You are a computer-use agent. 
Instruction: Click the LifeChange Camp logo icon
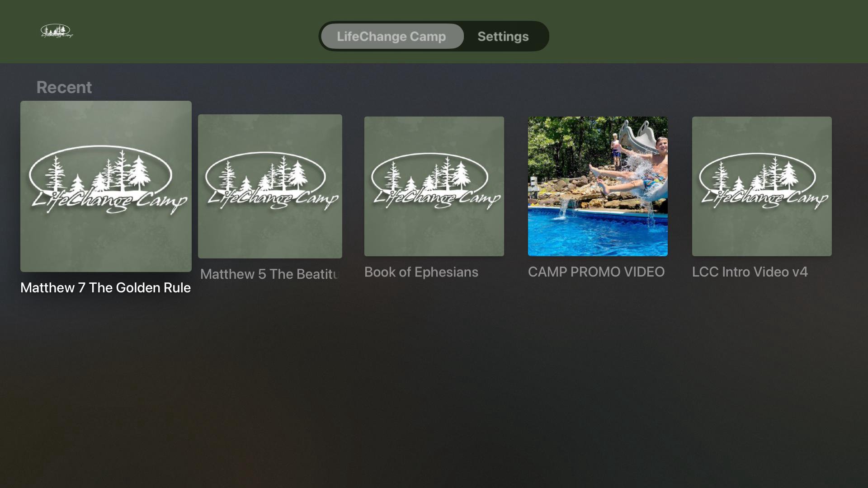[x=57, y=31]
